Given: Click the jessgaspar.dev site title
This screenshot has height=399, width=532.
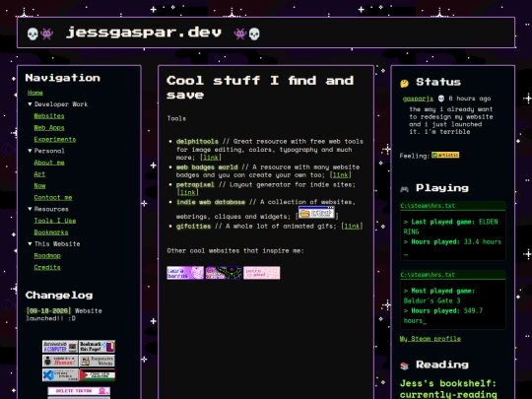Looking at the screenshot, I should tap(144, 33).
